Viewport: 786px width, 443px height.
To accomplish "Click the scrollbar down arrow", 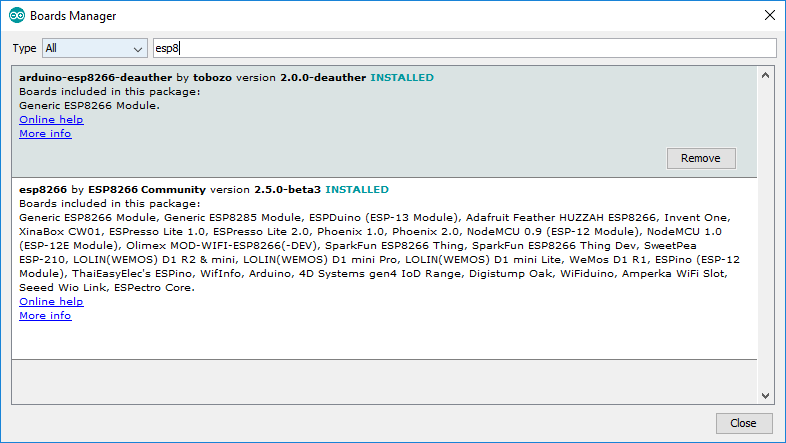I will tap(765, 395).
